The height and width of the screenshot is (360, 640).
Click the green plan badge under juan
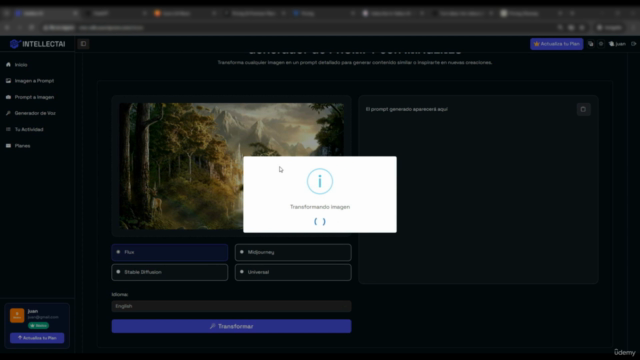38,326
